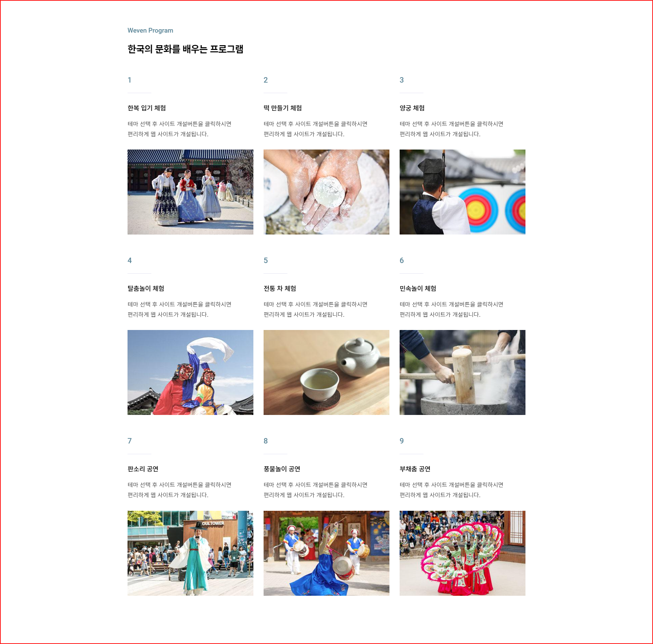The image size is (653, 644).
Task: Click number 8 above 풍물놀이 공연
Action: [266, 441]
